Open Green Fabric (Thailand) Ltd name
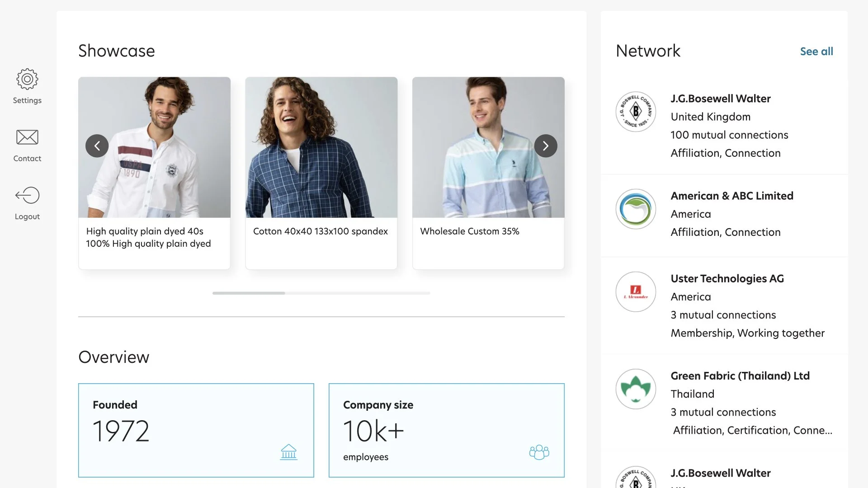The image size is (868, 488). [740, 375]
